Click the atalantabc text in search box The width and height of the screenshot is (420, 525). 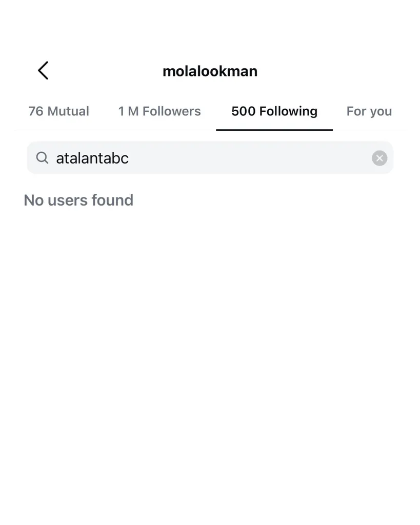pos(92,158)
